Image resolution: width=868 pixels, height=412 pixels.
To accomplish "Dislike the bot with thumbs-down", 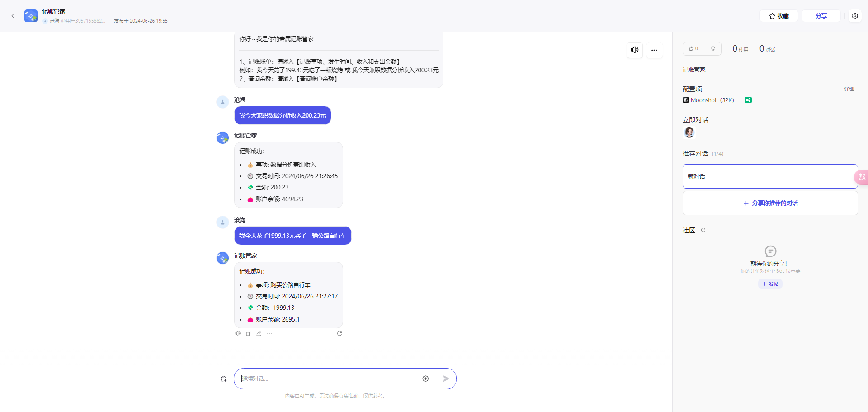I will pos(713,48).
